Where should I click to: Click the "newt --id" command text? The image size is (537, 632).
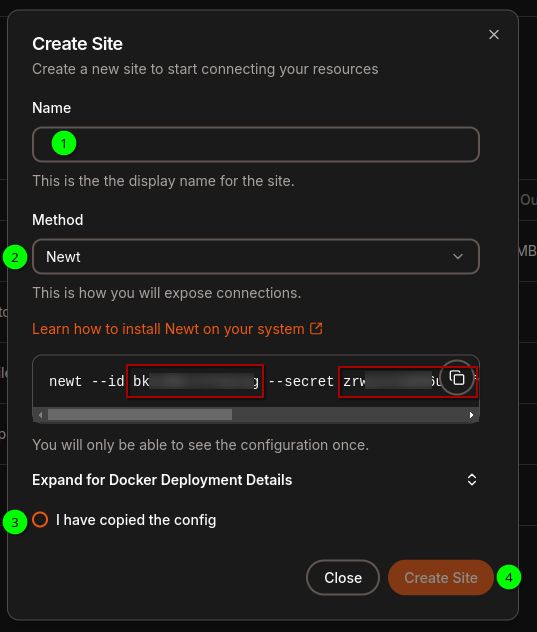click(x=87, y=381)
